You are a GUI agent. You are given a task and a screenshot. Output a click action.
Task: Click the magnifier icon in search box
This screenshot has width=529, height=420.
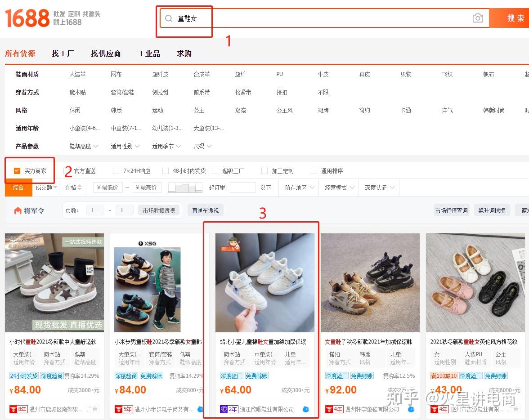168,18
